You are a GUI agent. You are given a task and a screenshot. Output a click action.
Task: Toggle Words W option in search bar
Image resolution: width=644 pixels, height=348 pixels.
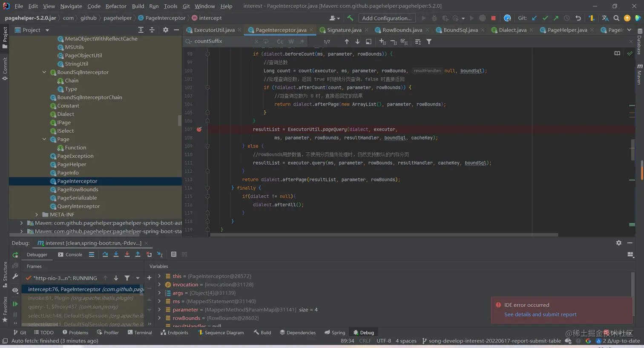click(x=291, y=41)
